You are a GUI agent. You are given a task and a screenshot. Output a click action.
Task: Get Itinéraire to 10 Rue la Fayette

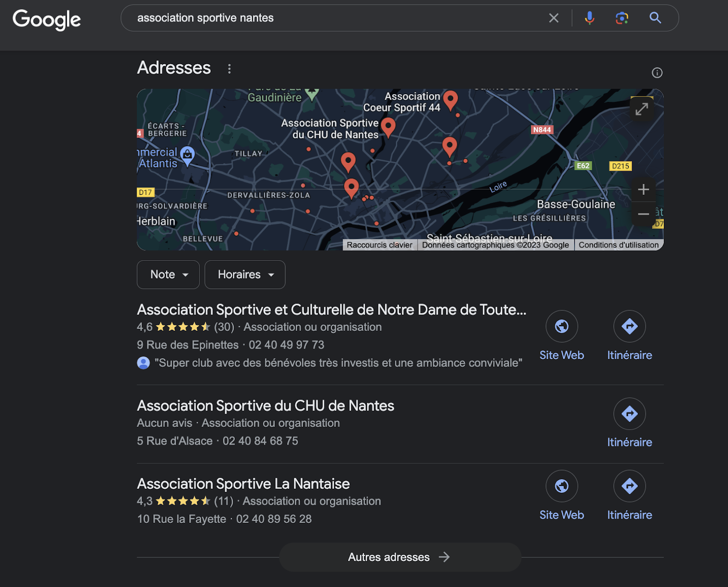(x=630, y=496)
